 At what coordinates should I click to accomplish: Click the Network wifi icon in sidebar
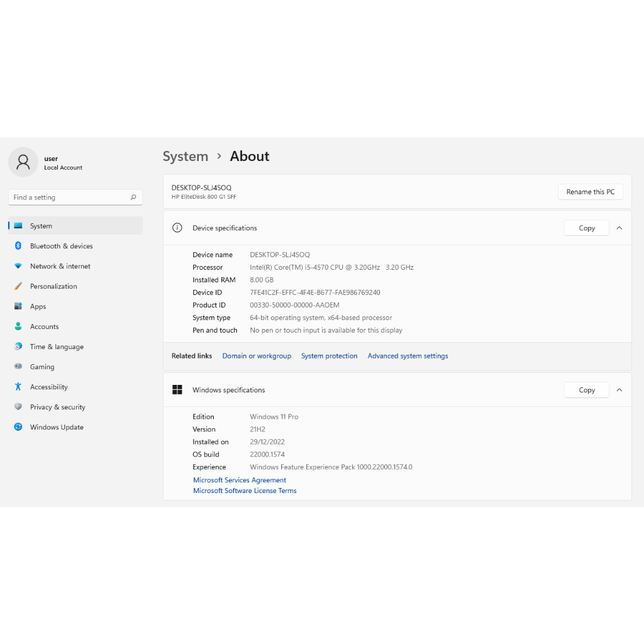click(x=18, y=266)
